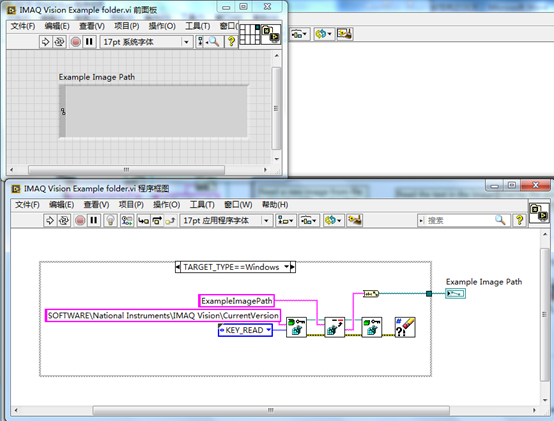
Task: Click the VI icon in block diagram corner
Action: click(x=539, y=213)
